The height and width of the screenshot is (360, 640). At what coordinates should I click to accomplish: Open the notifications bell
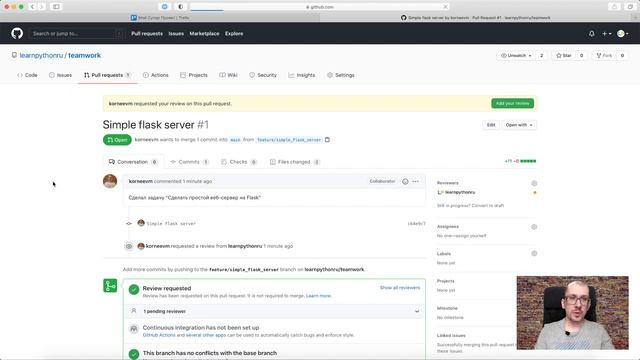click(x=591, y=33)
